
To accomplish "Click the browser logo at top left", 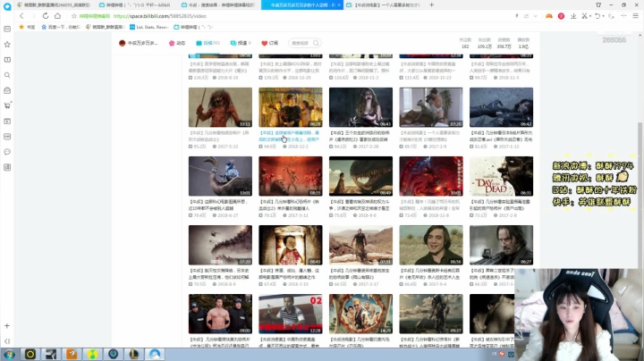I will 7,6.
